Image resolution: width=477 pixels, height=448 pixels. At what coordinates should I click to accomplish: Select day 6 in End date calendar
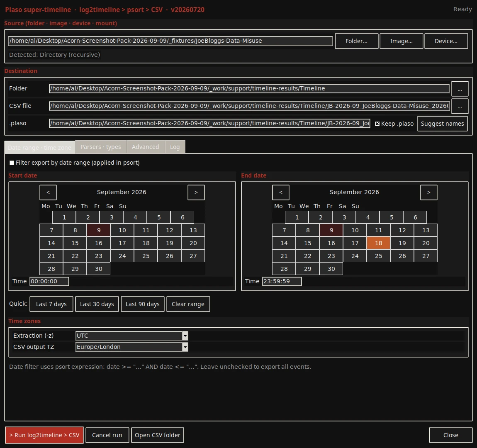415,217
